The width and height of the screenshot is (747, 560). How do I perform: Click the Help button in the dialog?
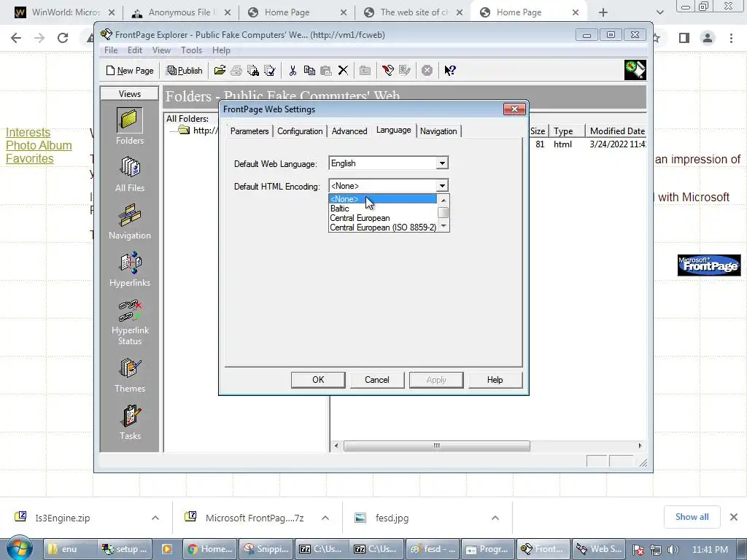(x=495, y=380)
